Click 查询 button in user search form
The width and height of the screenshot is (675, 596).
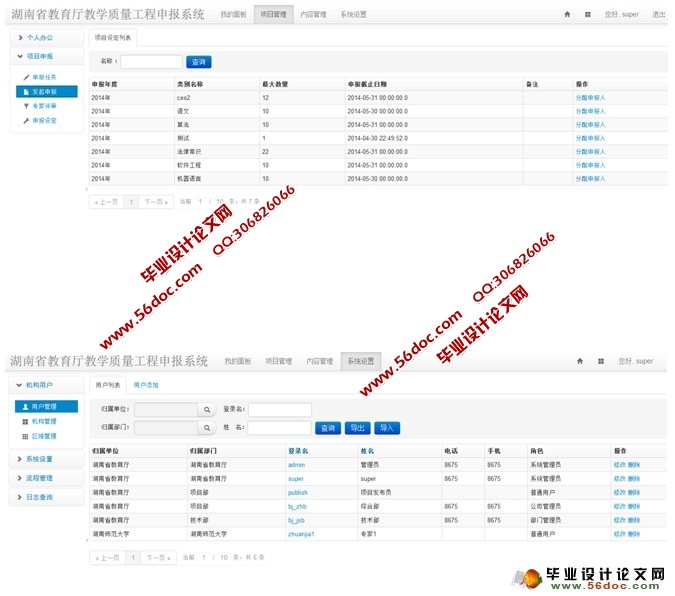click(328, 428)
